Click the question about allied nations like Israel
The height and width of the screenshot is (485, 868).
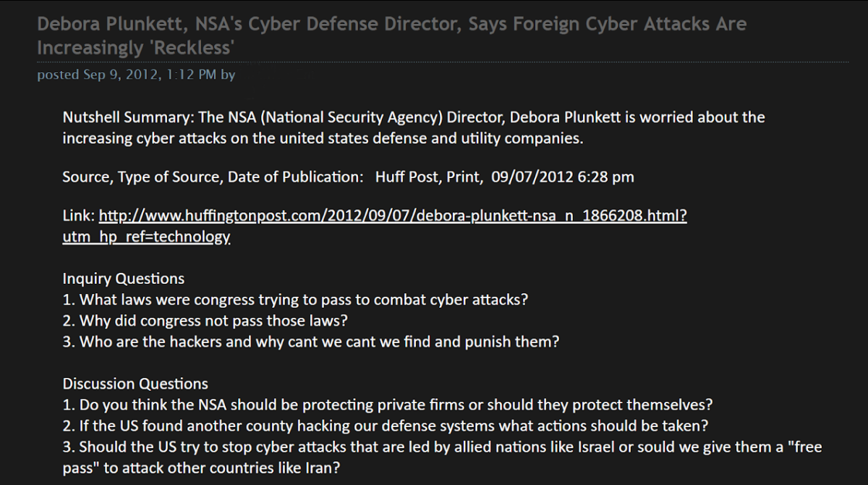(x=441, y=447)
